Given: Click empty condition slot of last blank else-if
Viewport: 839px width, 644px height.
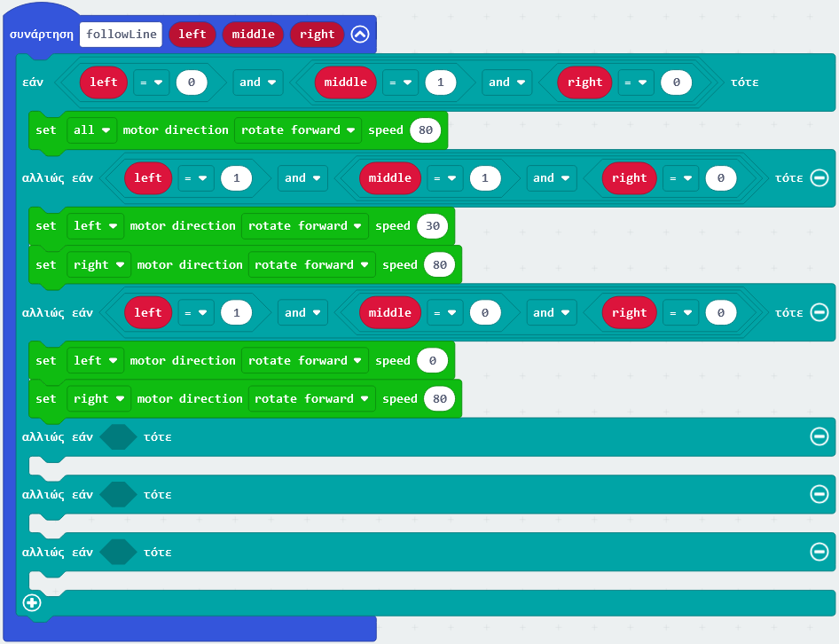Looking at the screenshot, I should tap(118, 552).
